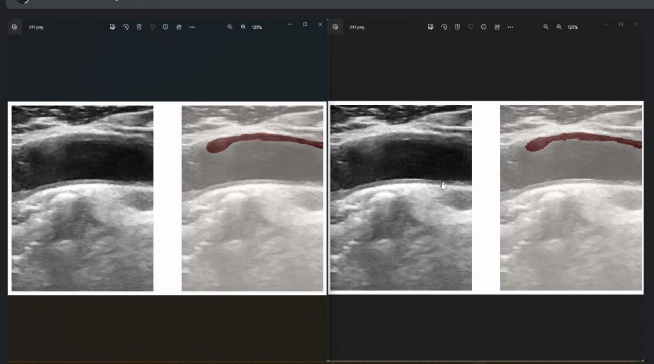Screen dimensions: 654x364
Task: Zoom in using left window magnifier
Action: pos(243,27)
